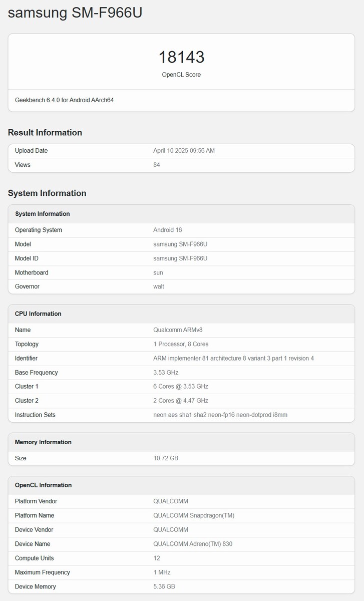Click the Cluster 2 frequency value
The height and width of the screenshot is (601, 364).
(x=181, y=401)
